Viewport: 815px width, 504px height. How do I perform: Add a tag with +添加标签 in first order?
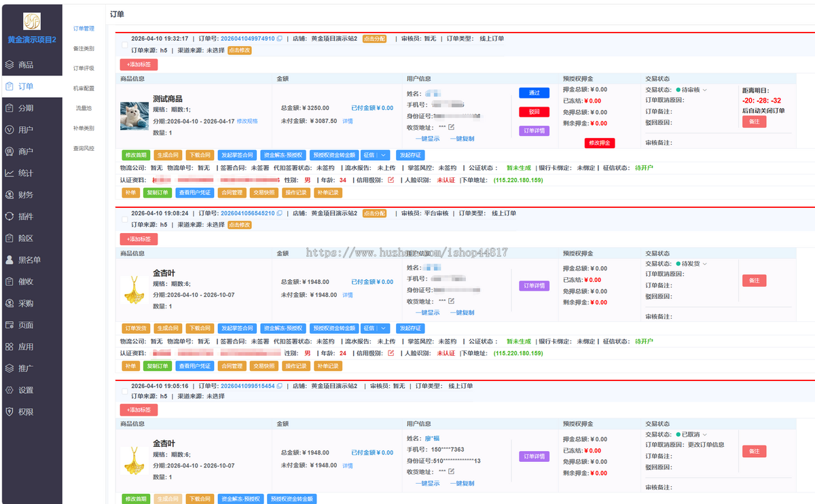click(139, 65)
